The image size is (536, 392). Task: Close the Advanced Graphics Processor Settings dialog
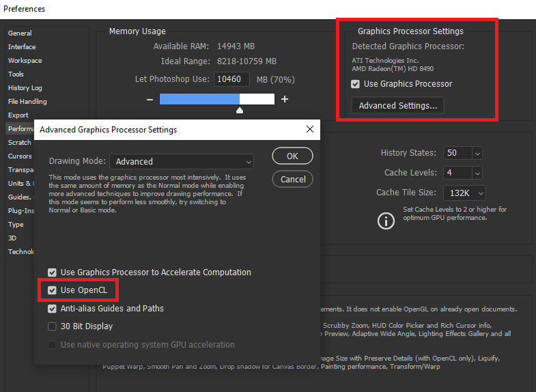(x=310, y=129)
